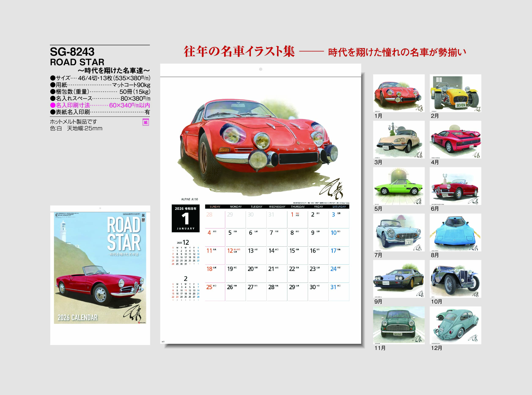
Task: Click the pink 名入印刷寸法 60×340 line
Action: (x=100, y=105)
